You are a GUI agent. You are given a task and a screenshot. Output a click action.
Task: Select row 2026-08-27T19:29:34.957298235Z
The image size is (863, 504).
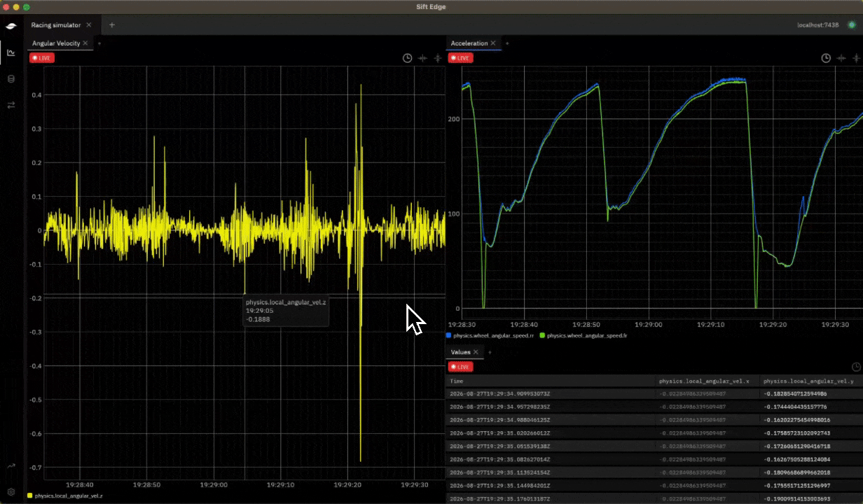point(654,407)
